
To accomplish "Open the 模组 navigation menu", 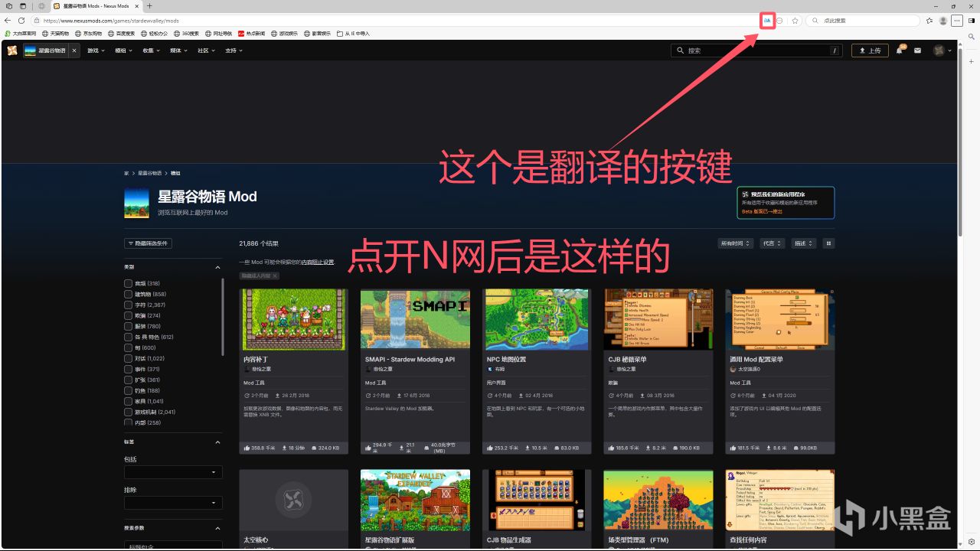I will pos(123,51).
